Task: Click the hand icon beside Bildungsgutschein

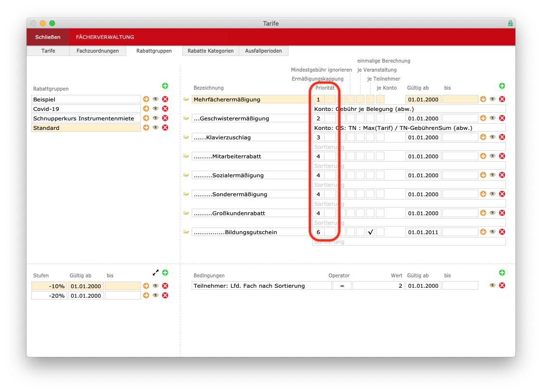Action: point(187,232)
